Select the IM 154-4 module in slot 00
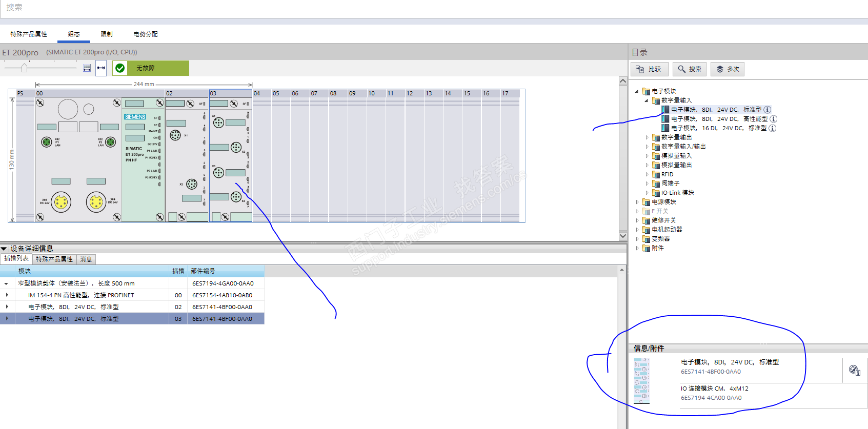Viewport: 868px width, 429px height. click(100, 159)
